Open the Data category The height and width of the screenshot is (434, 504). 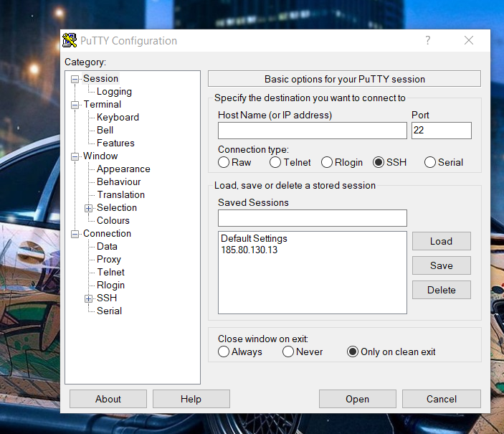tap(107, 247)
